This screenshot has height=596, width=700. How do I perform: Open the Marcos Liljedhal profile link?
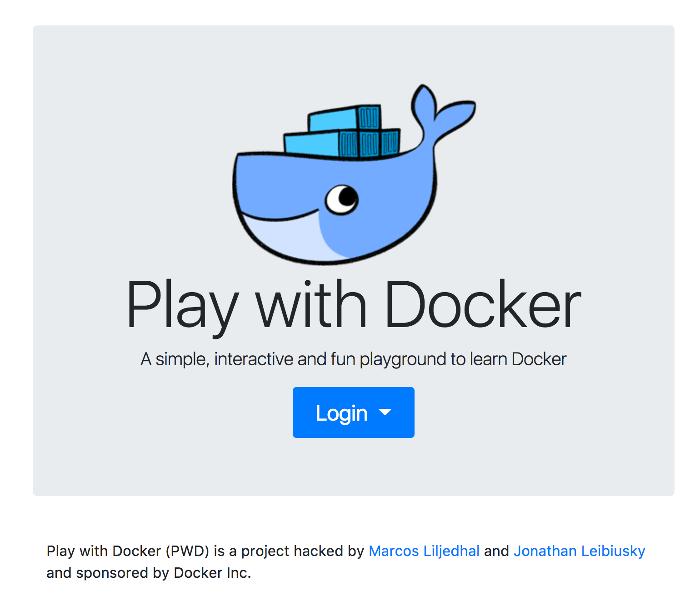424,551
